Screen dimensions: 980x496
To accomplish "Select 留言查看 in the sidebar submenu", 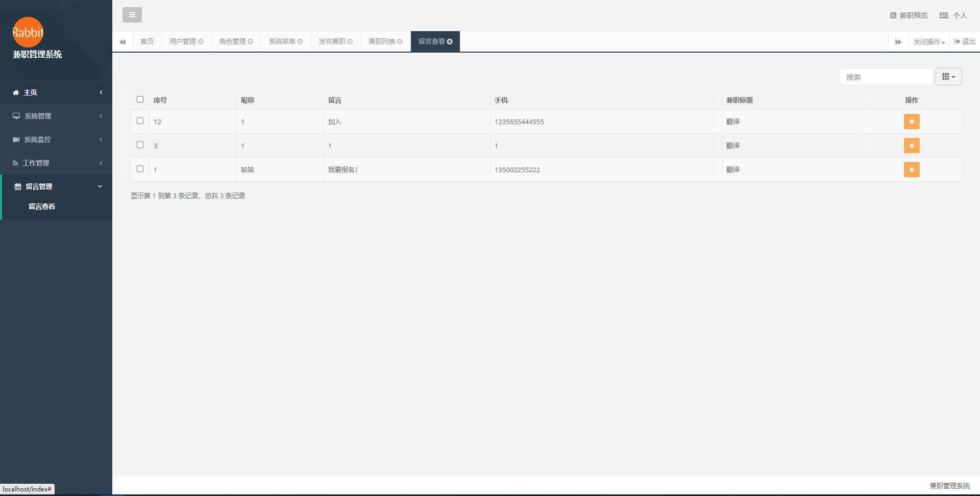I will click(x=42, y=206).
